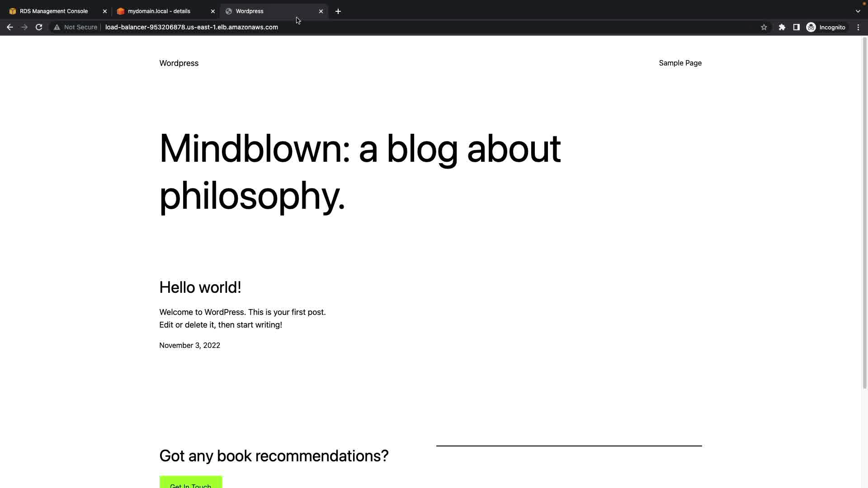
Task: Open a new tab with the plus button
Action: (338, 11)
